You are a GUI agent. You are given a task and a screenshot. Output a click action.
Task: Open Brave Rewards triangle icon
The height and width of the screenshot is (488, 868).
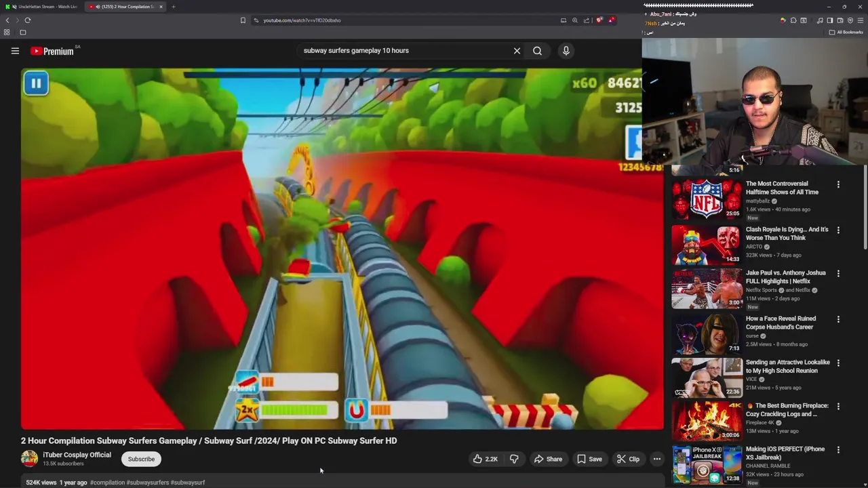point(611,20)
